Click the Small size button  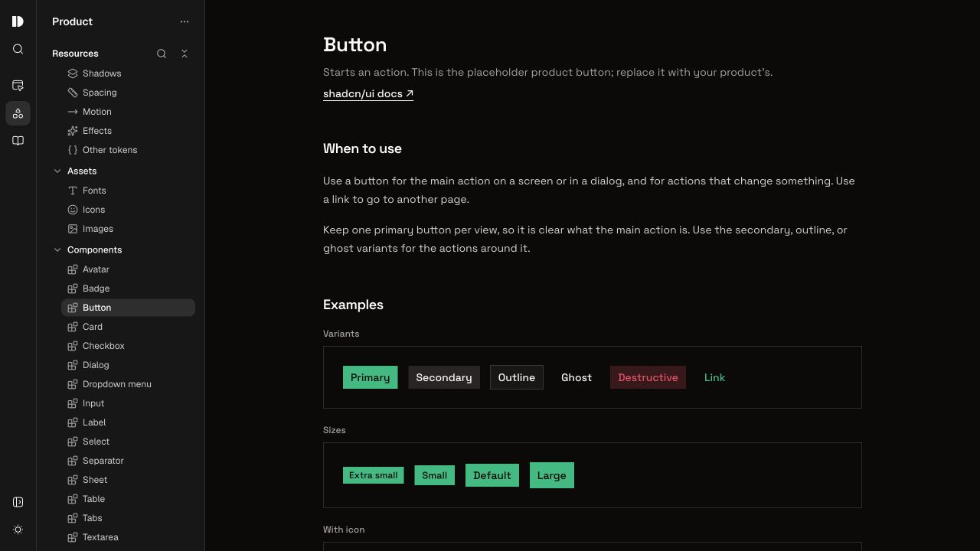pos(435,475)
